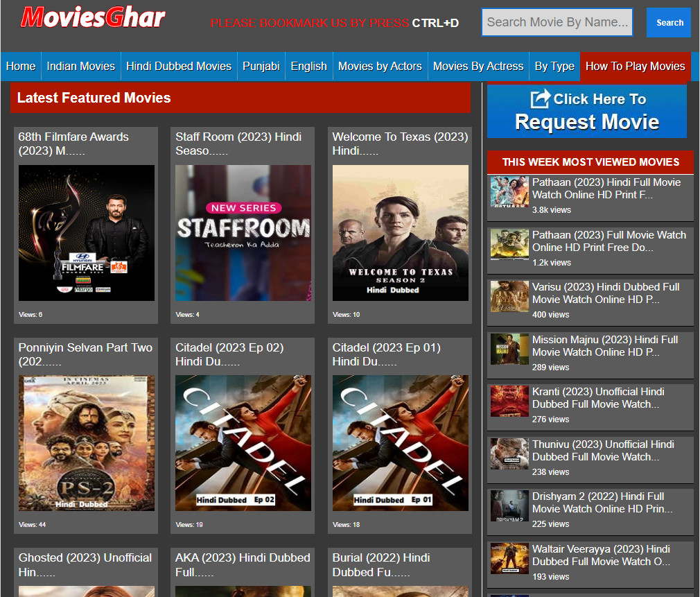700x597 pixels.
Task: Open Pathaan Hindi Full Movie 3.8k views link
Action: pyautogui.click(x=606, y=189)
